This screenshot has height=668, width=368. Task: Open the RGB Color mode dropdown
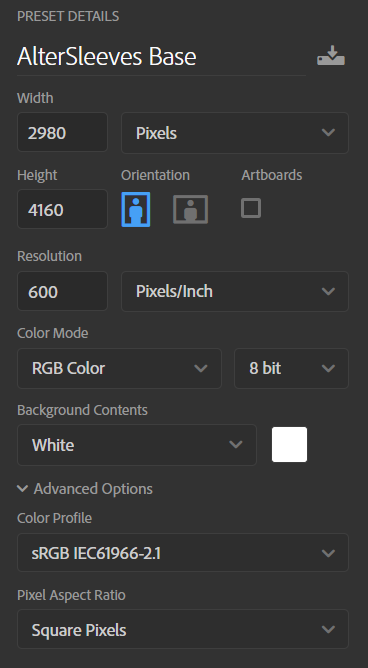[119, 369]
